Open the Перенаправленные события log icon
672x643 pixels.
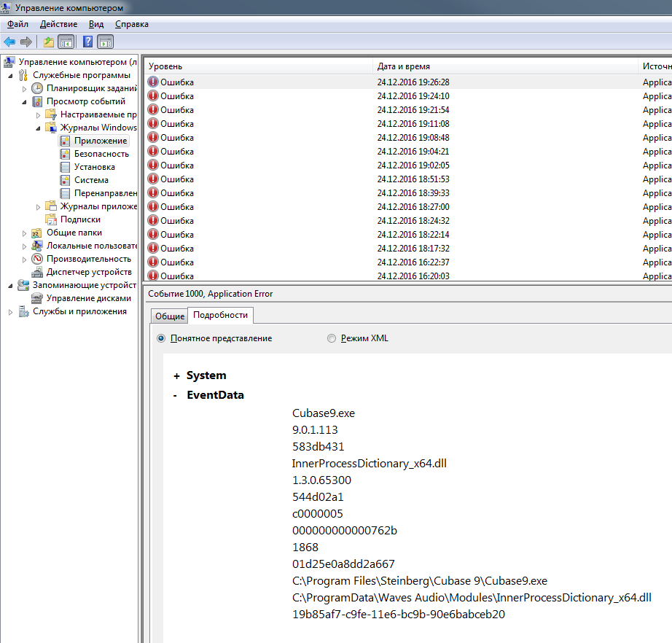click(65, 193)
